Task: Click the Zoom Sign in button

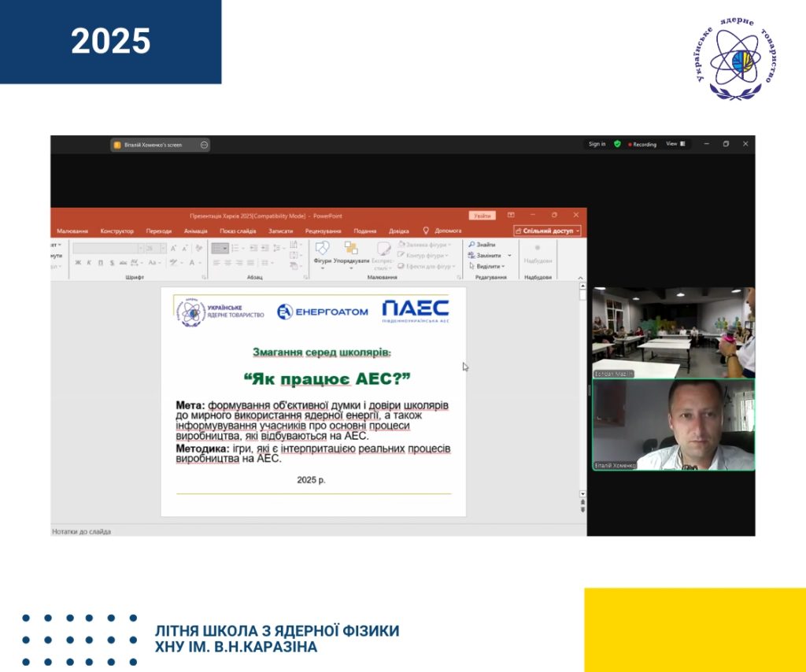Action: tap(597, 144)
